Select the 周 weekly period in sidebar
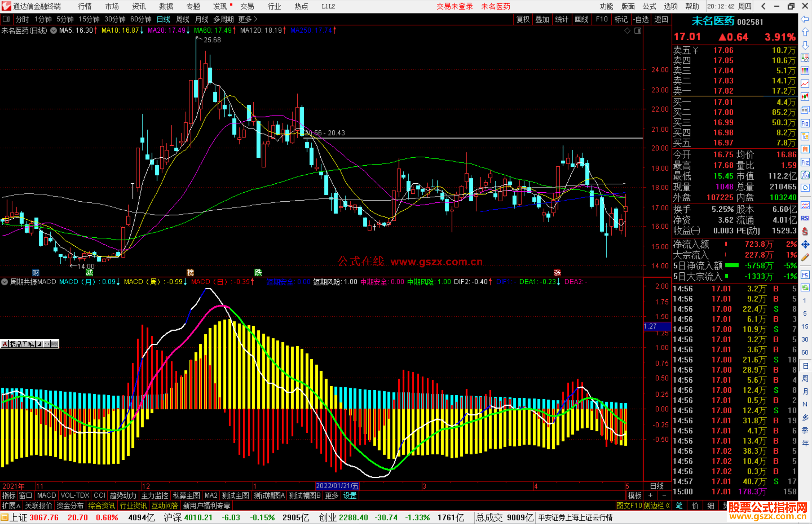 tap(805, 378)
